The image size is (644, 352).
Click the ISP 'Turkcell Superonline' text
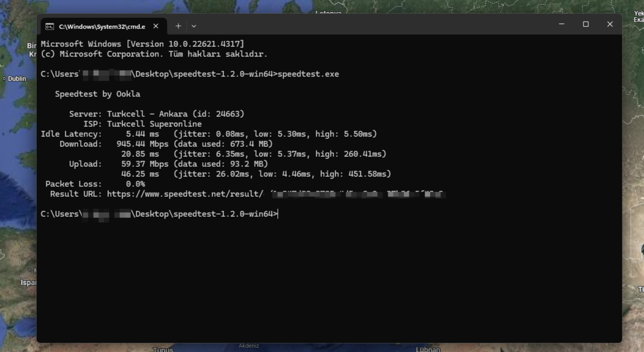click(x=154, y=124)
